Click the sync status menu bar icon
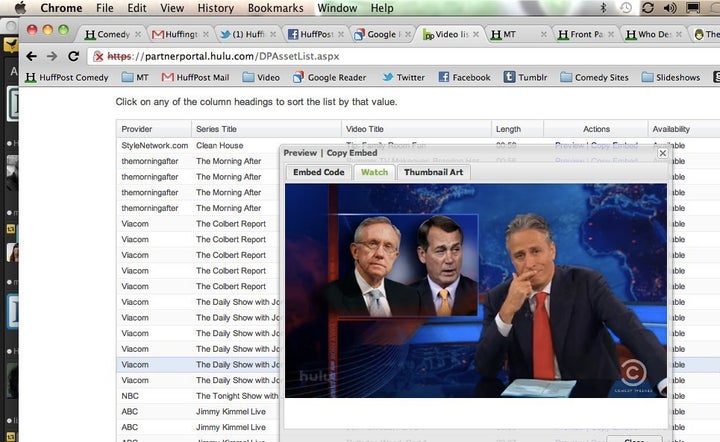 click(x=647, y=8)
